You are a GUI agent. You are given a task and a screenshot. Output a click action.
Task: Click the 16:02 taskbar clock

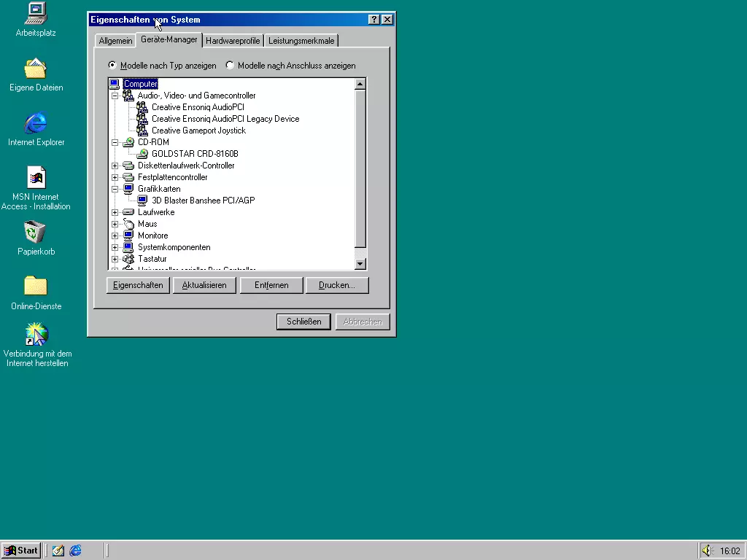(729, 551)
